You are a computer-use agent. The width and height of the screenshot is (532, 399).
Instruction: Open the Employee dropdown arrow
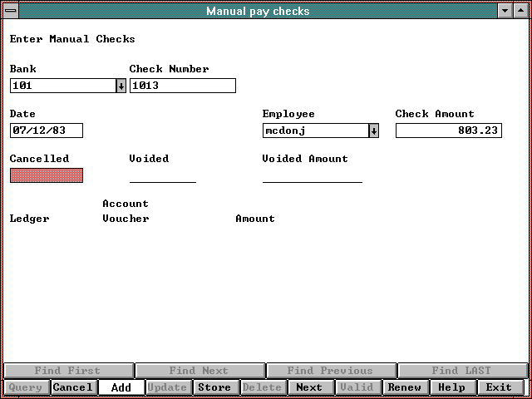[x=373, y=131]
